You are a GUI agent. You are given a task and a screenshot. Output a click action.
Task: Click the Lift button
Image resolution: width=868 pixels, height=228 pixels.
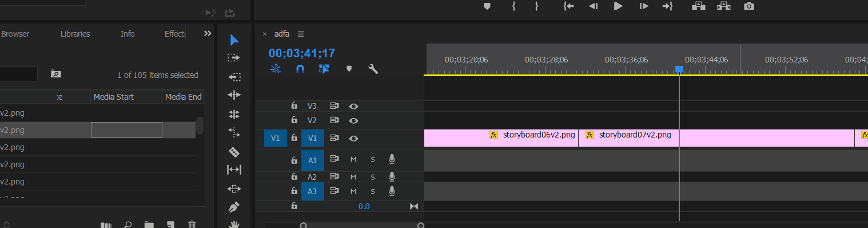click(698, 6)
